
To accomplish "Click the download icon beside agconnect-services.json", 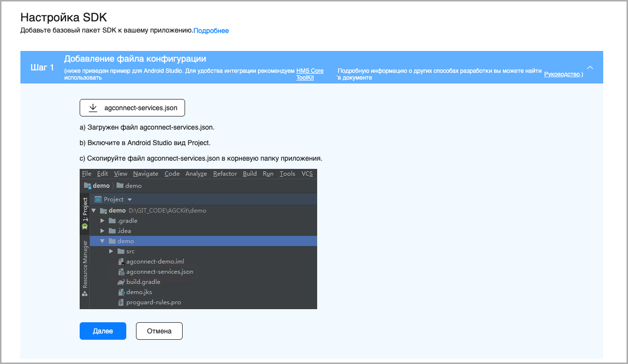I will pos(93,108).
